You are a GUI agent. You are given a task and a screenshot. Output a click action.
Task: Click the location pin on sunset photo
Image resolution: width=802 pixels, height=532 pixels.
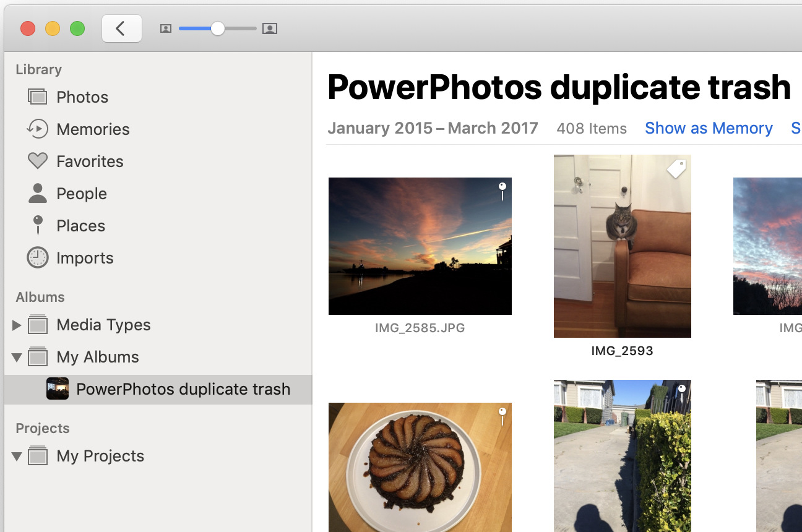(502, 191)
